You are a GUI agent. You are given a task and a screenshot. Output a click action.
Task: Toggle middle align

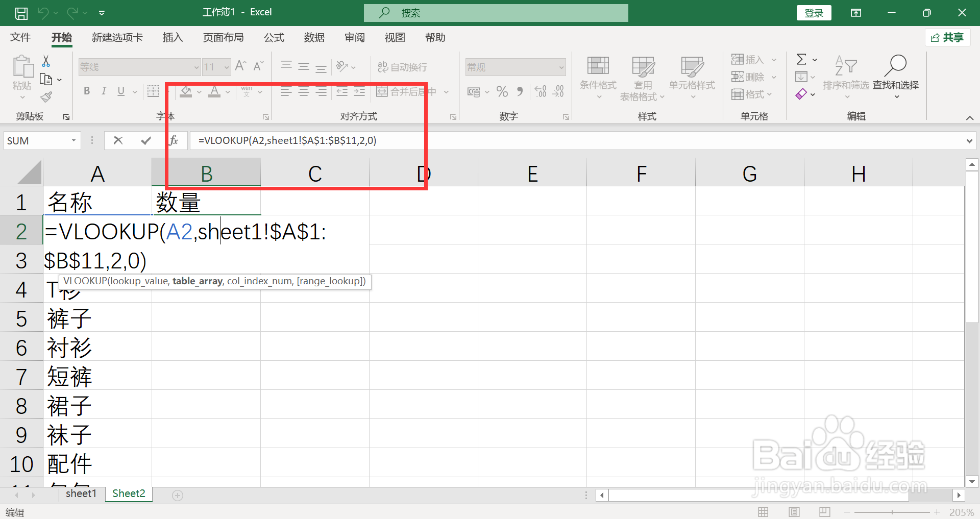pyautogui.click(x=304, y=66)
